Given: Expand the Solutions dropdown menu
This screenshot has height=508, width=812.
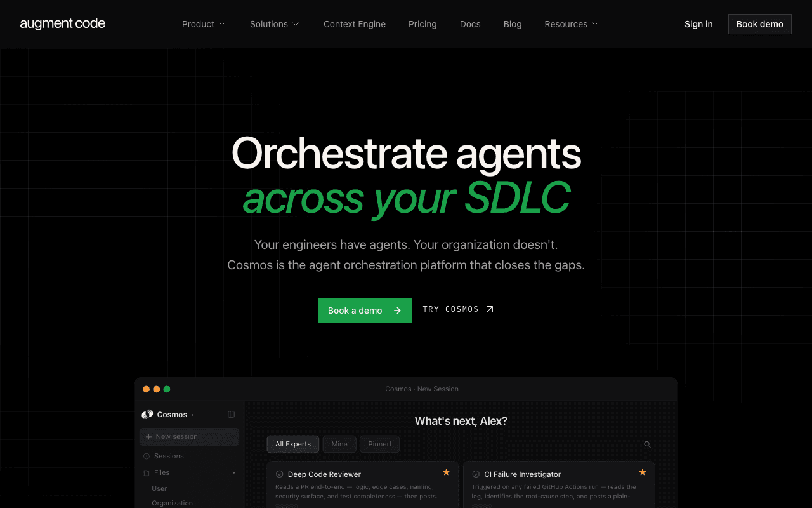Looking at the screenshot, I should [274, 24].
